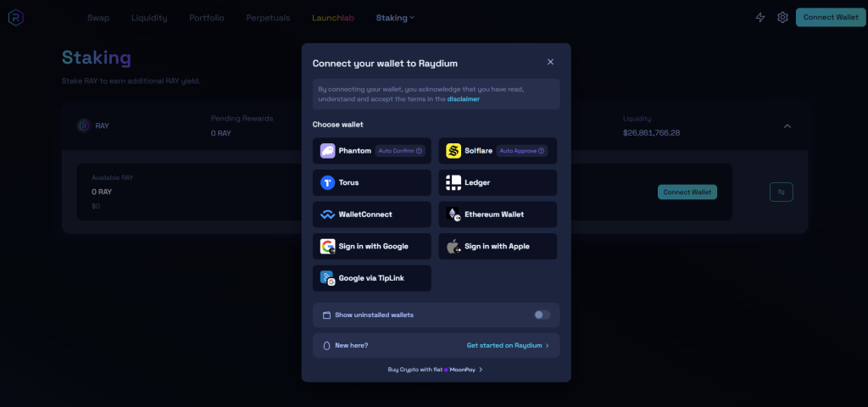This screenshot has height=407, width=868.
Task: Go to the Portfolio page
Action: (207, 18)
